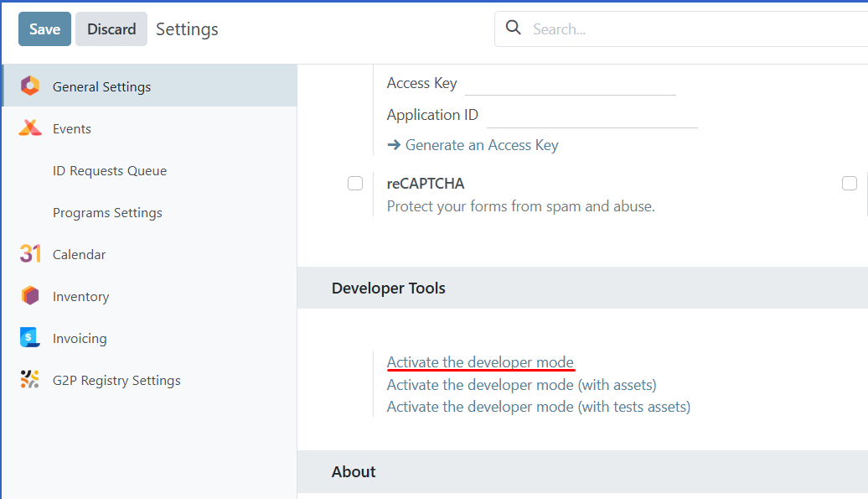Save the settings
This screenshot has height=499, width=868.
tap(44, 28)
